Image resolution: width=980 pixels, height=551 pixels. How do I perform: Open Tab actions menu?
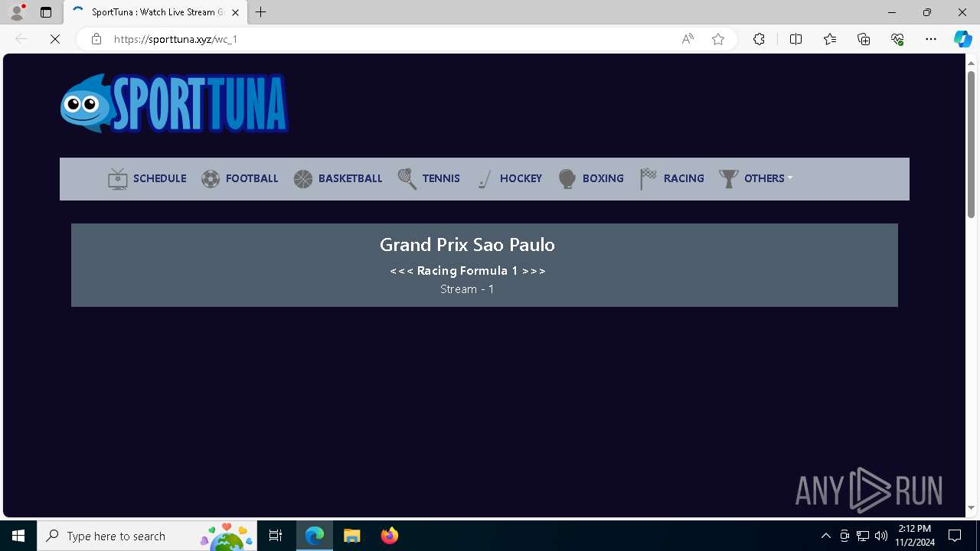click(46, 12)
